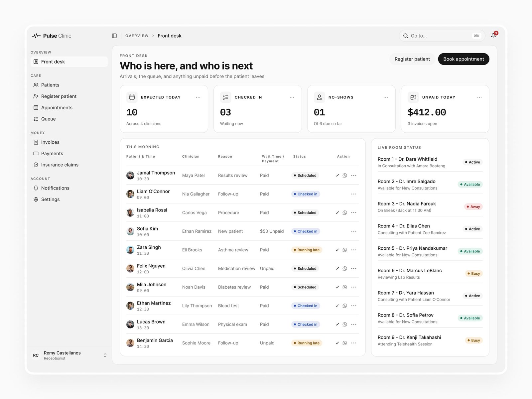Open Settings in the sidebar
532x399 pixels.
tap(69, 199)
